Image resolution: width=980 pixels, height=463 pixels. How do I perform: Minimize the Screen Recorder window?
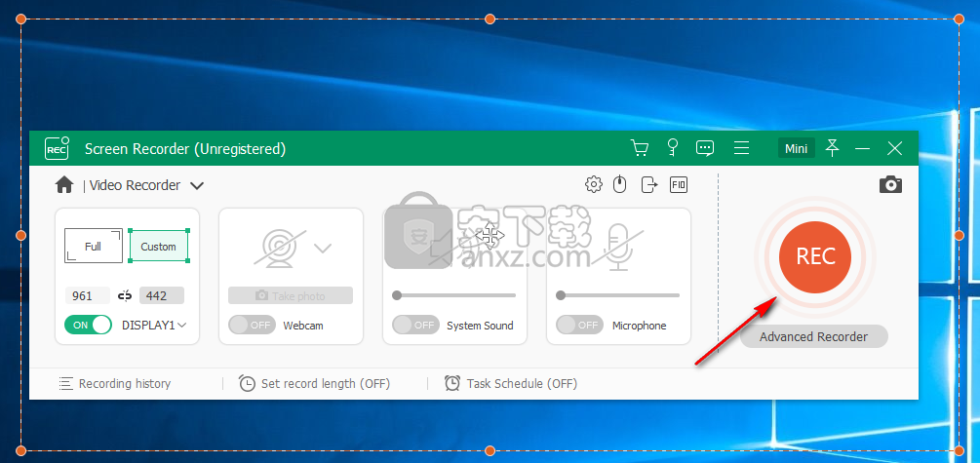tap(863, 149)
